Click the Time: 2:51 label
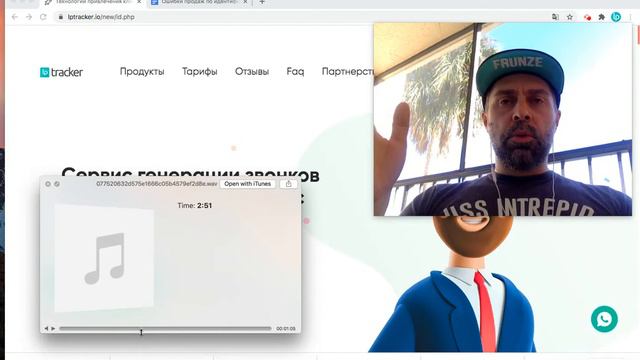The width and height of the screenshot is (640, 360). pyautogui.click(x=195, y=206)
